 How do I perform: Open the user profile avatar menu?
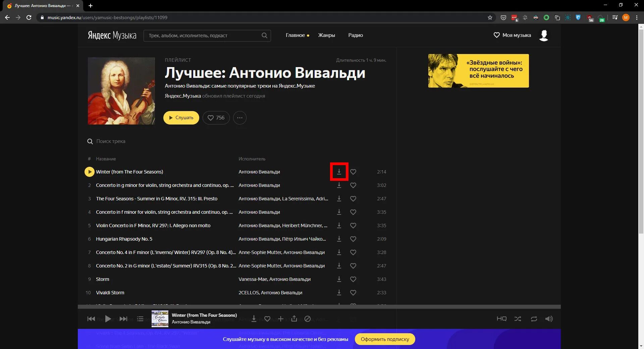(x=544, y=35)
